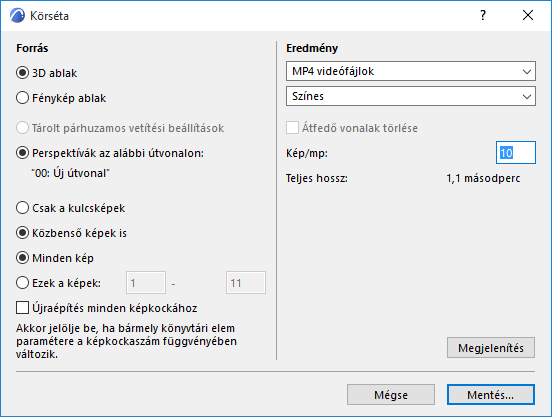Image resolution: width=552 pixels, height=417 pixels.
Task: Click the start frame field showing 1
Action: [146, 283]
